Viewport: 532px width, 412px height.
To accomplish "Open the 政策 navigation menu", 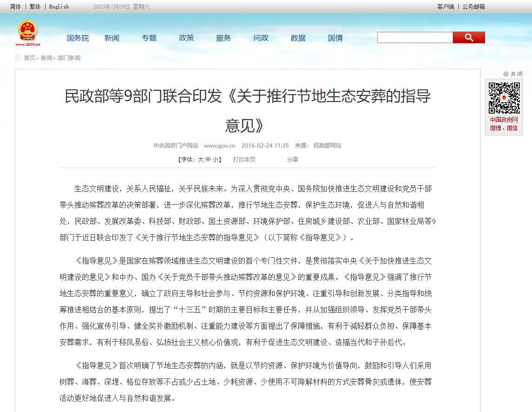I will [186, 38].
